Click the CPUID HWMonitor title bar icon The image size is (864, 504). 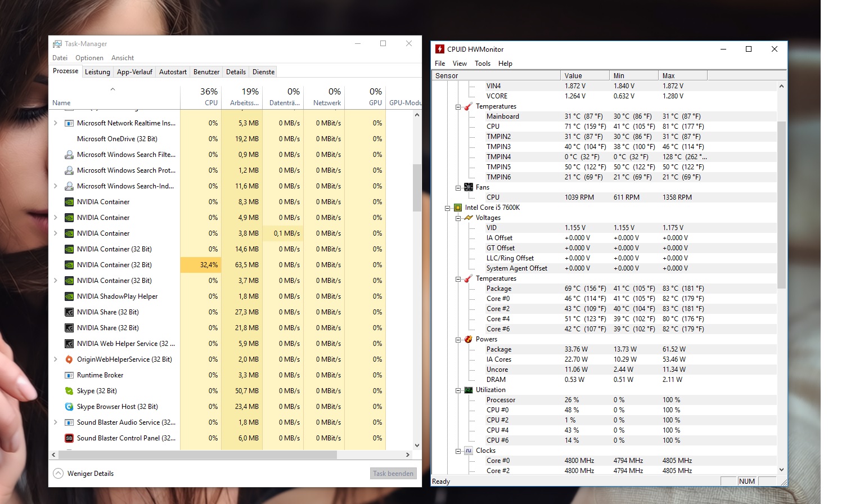point(440,49)
